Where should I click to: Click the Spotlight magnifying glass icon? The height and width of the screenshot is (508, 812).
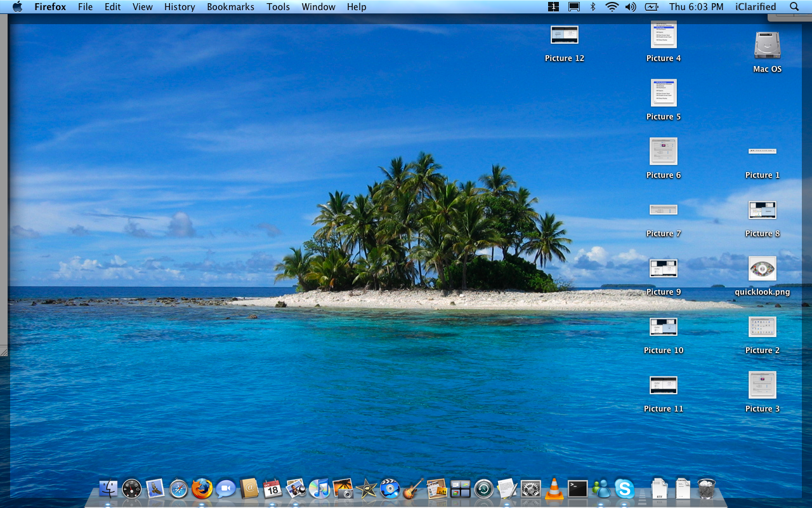pyautogui.click(x=794, y=7)
